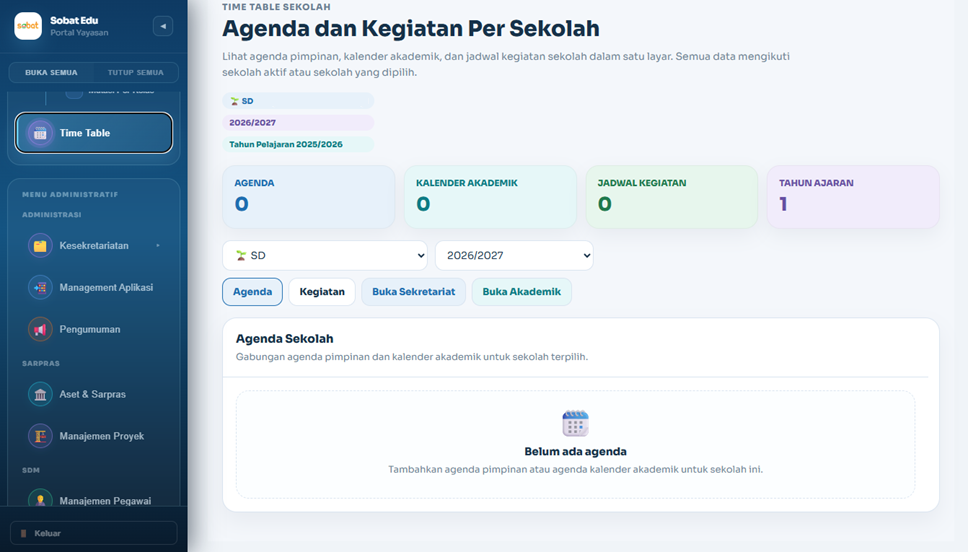968x552 pixels.
Task: Click the Belum ada agenda message
Action: [x=575, y=451]
